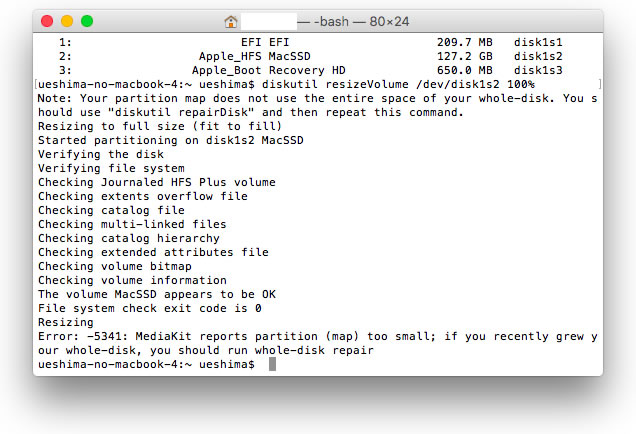Image resolution: width=636 pixels, height=434 pixels.
Task: Click the disk1s3 identifier text
Action: 538,70
